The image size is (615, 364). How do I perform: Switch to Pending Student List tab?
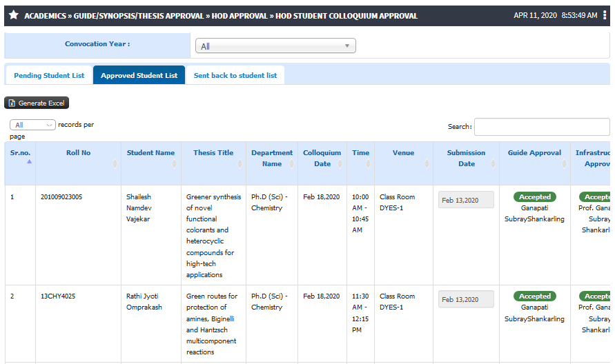[x=49, y=75]
